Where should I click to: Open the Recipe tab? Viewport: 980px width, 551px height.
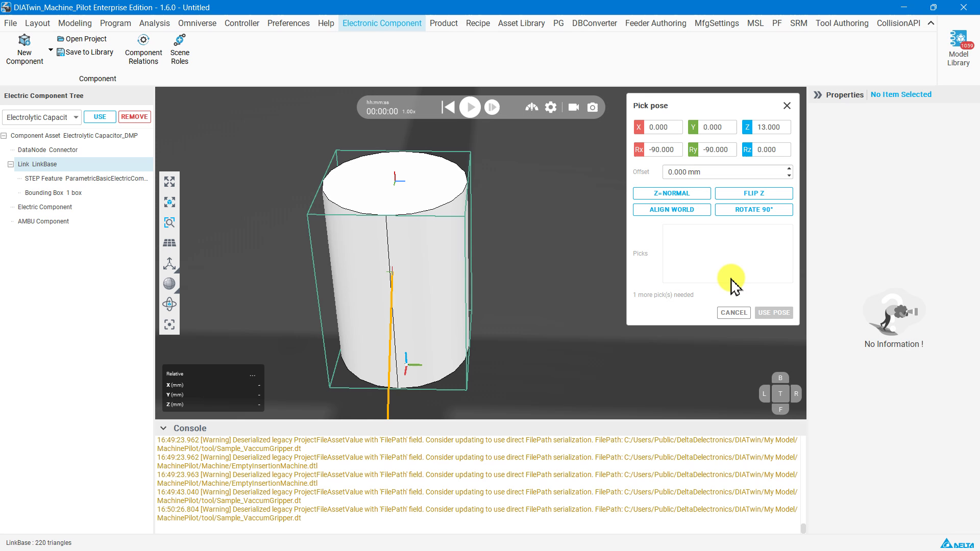coord(478,23)
